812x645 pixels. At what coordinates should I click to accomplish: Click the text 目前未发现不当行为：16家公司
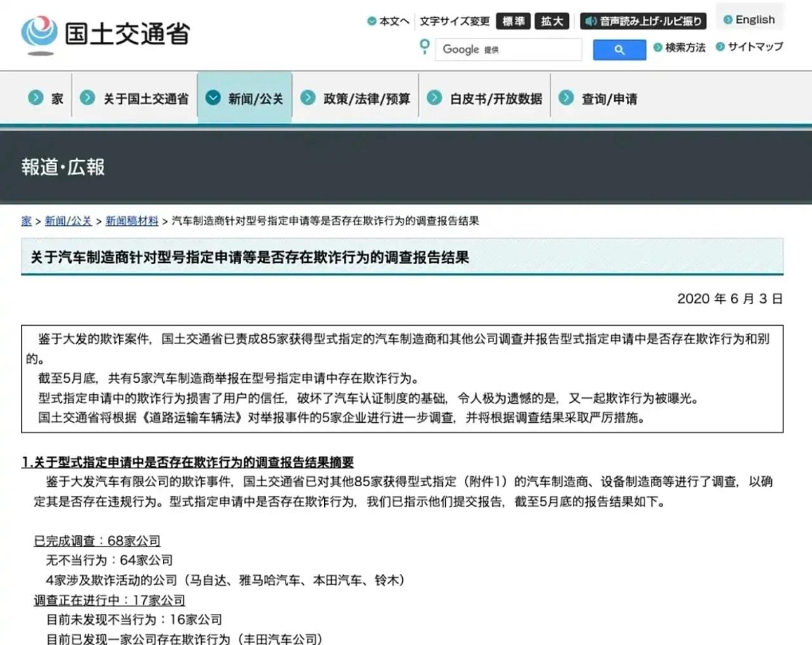[x=134, y=619]
